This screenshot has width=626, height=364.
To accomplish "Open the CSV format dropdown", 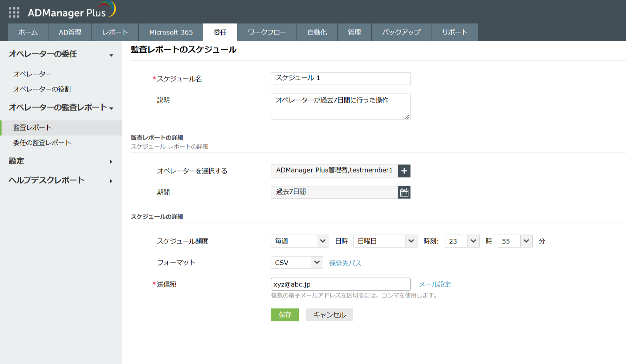I will coord(297,262).
